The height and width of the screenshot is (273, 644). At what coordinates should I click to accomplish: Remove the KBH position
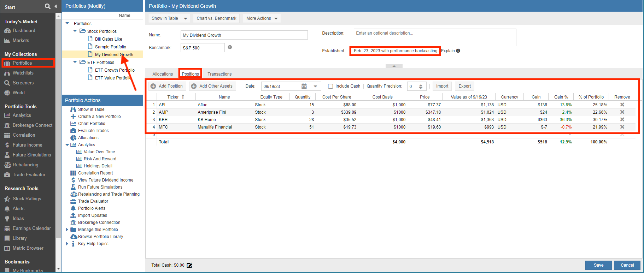pyautogui.click(x=622, y=120)
